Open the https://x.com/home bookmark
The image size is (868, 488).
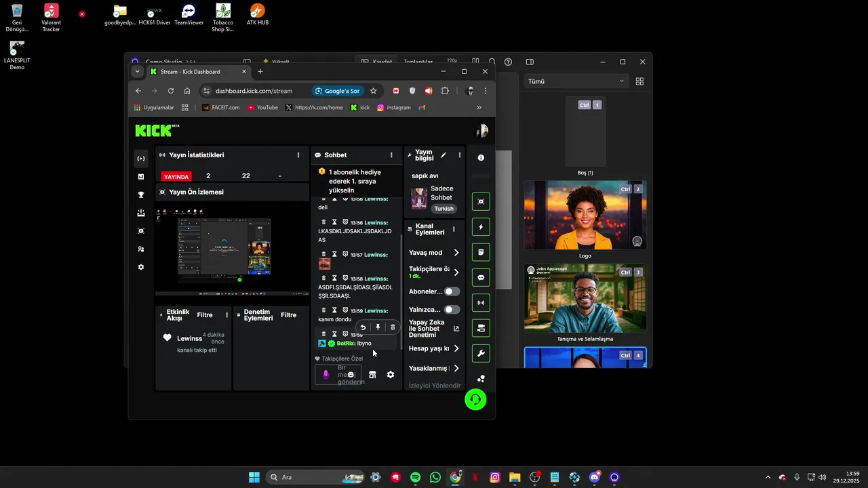[314, 107]
